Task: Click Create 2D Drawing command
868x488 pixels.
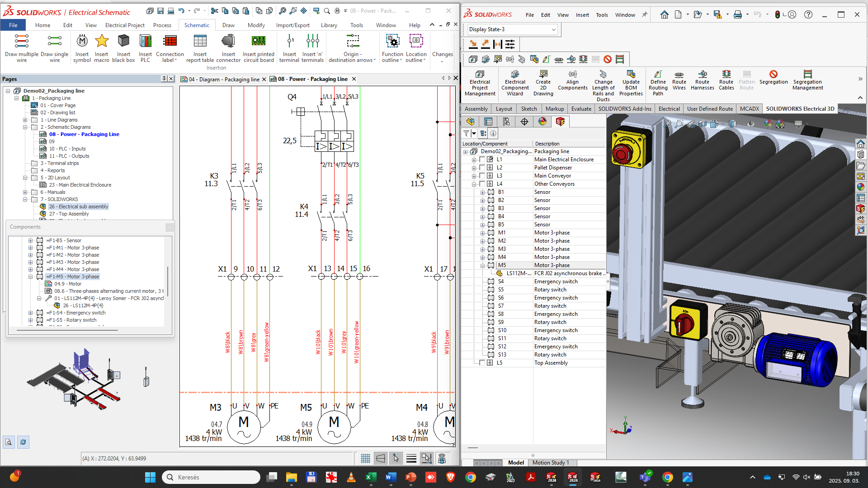Action: (x=543, y=83)
